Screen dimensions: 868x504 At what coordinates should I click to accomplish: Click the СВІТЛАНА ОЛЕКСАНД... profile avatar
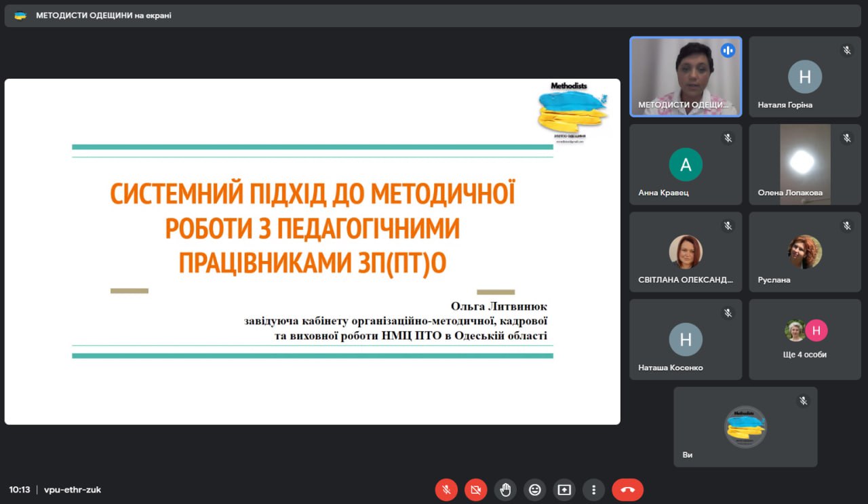pyautogui.click(x=686, y=252)
